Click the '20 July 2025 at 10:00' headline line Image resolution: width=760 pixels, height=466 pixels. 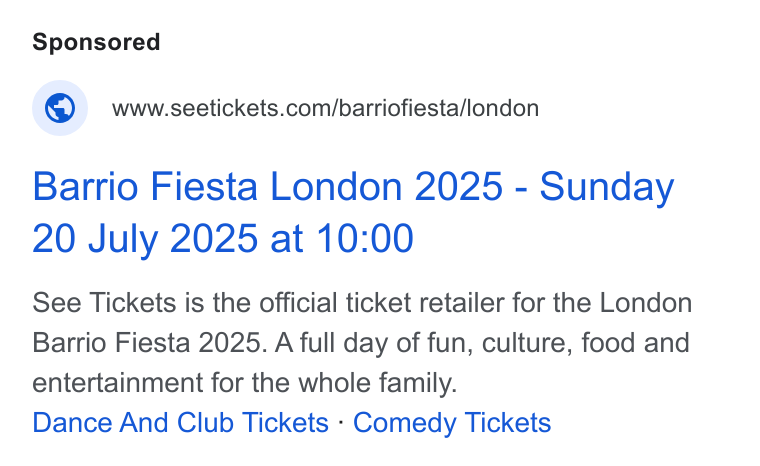[x=222, y=238]
